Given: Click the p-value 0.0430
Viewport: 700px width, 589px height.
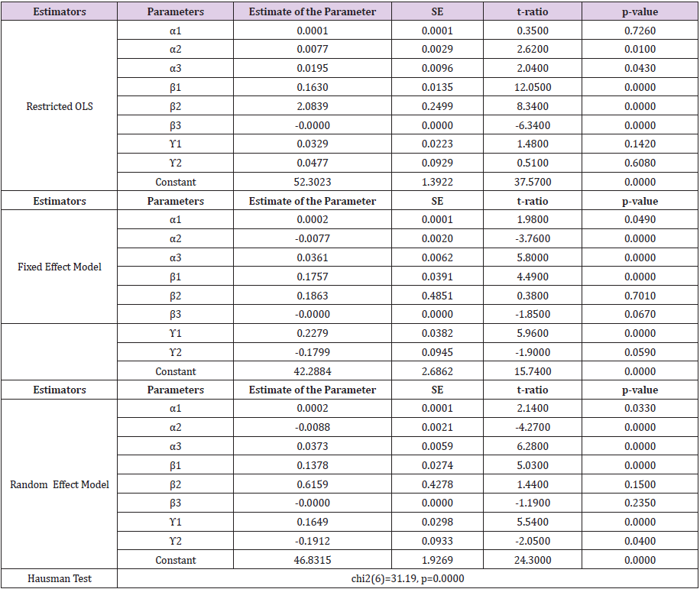Looking at the screenshot, I should tap(640, 68).
